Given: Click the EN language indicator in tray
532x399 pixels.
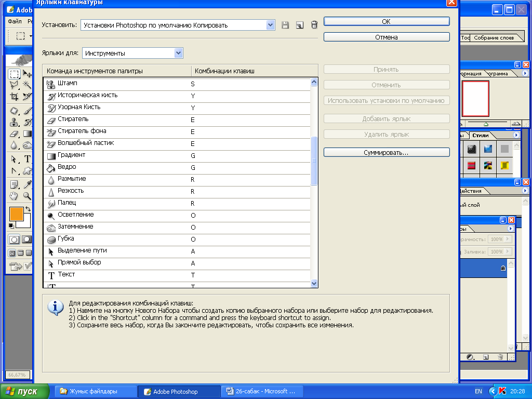Looking at the screenshot, I should 478,391.
